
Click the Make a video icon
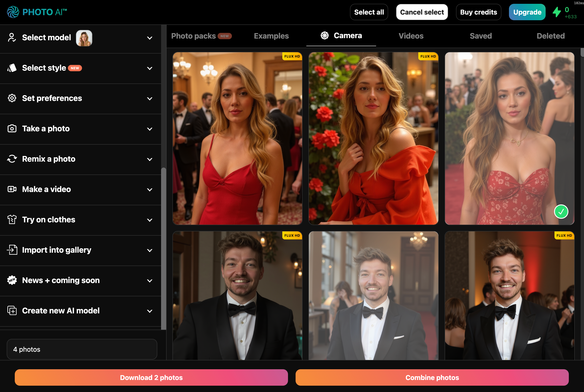[12, 189]
